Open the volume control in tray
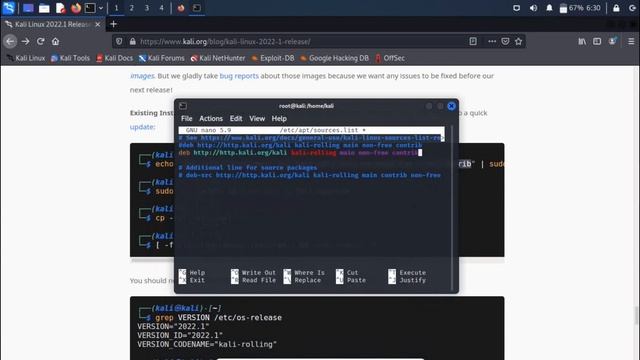The height and width of the screenshot is (360, 640). coord(533,8)
